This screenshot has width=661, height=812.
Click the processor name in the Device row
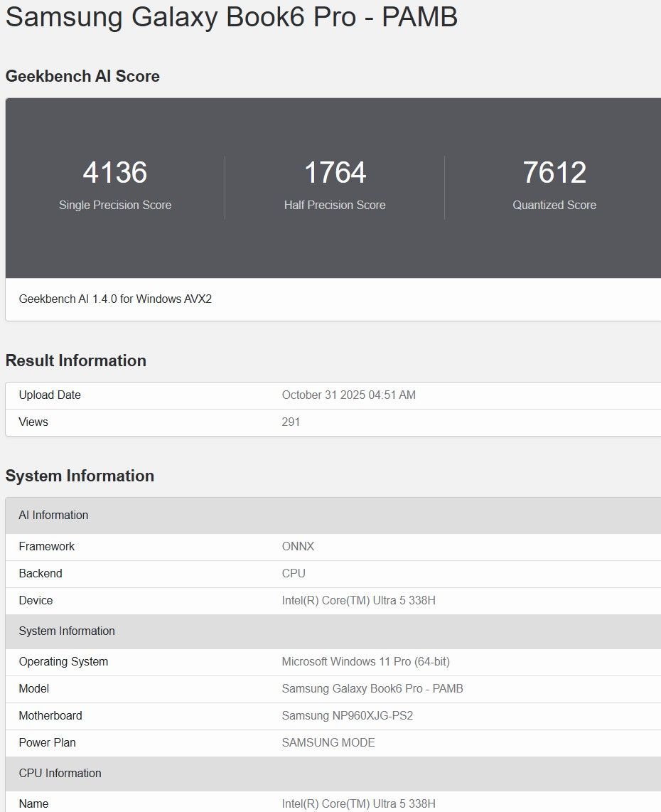(x=358, y=601)
